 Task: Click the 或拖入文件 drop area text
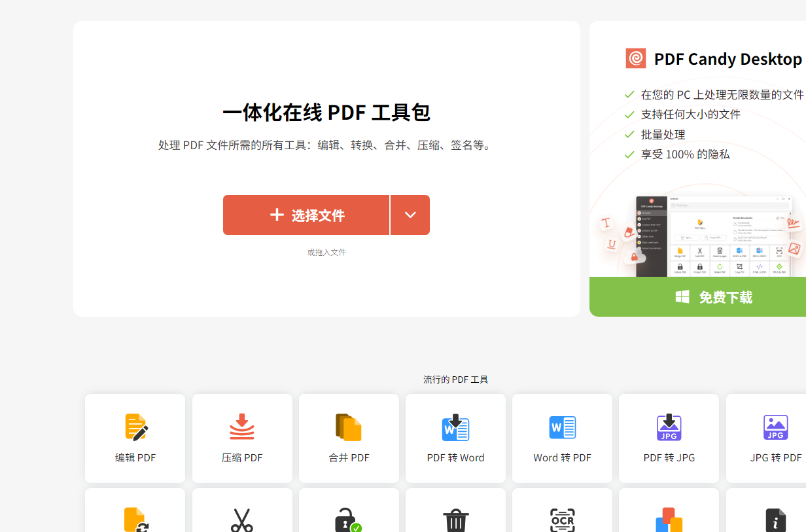tap(326, 252)
